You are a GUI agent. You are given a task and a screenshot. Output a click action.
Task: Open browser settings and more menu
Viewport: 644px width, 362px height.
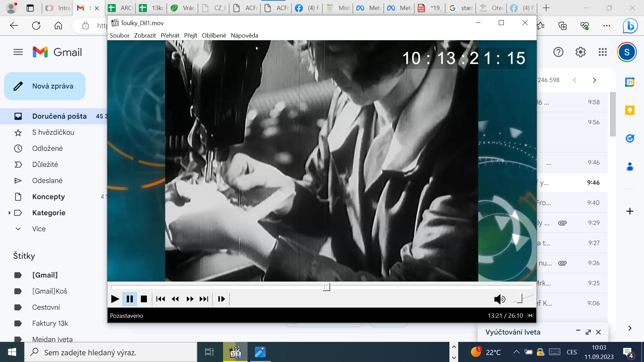[607, 25]
